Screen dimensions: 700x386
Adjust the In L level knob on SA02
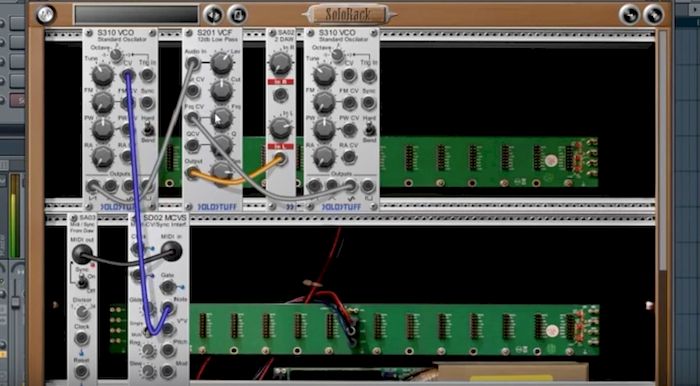point(281,128)
